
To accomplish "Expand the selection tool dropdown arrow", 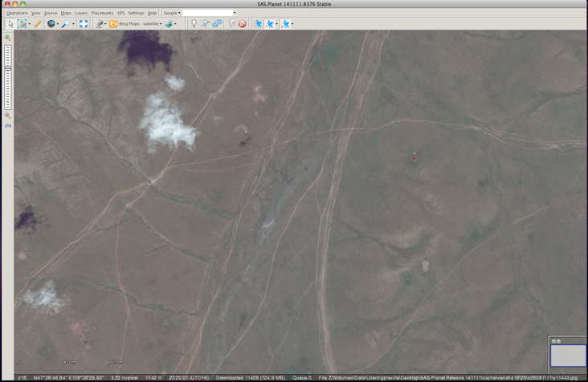I will [30, 24].
